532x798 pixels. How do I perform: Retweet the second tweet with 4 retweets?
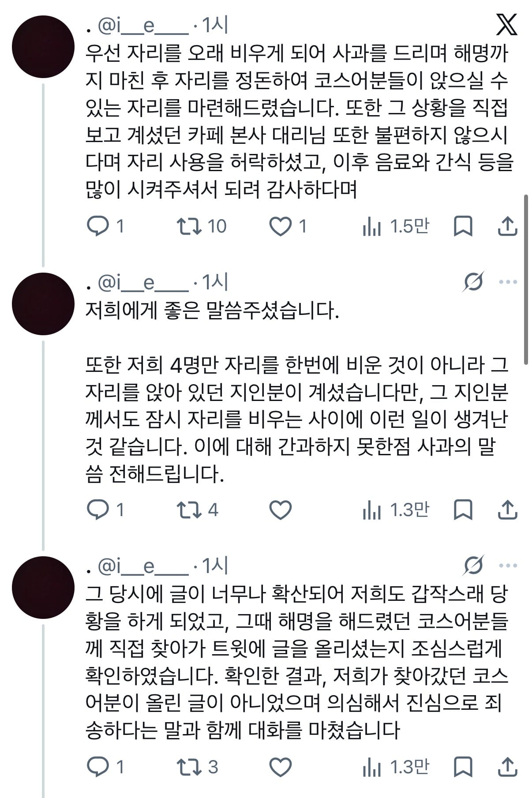pyautogui.click(x=197, y=510)
